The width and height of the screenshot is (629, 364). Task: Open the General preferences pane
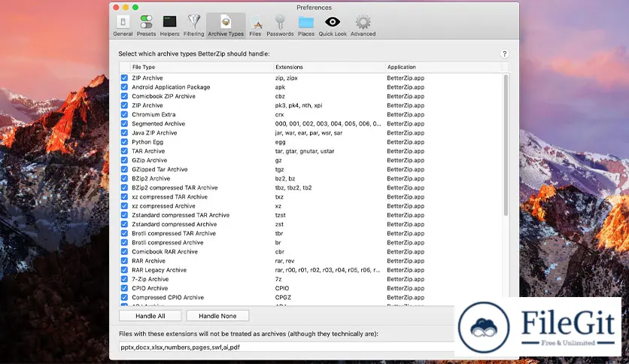[123, 26]
